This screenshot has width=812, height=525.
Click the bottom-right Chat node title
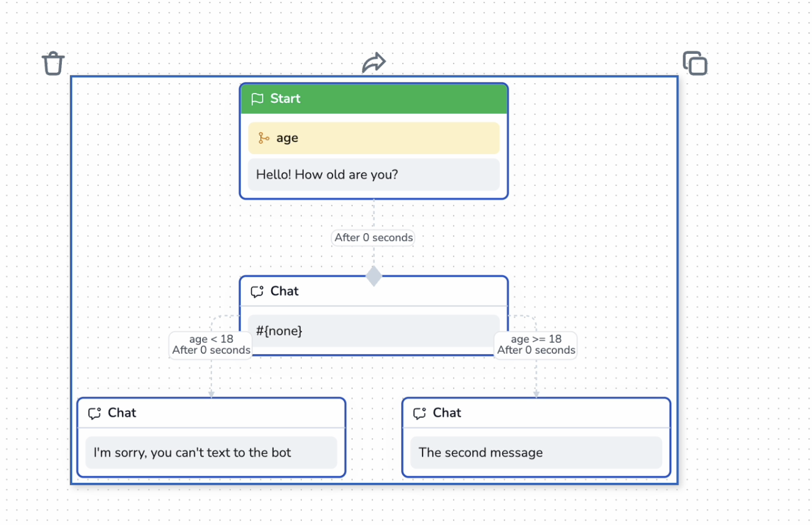pyautogui.click(x=447, y=413)
